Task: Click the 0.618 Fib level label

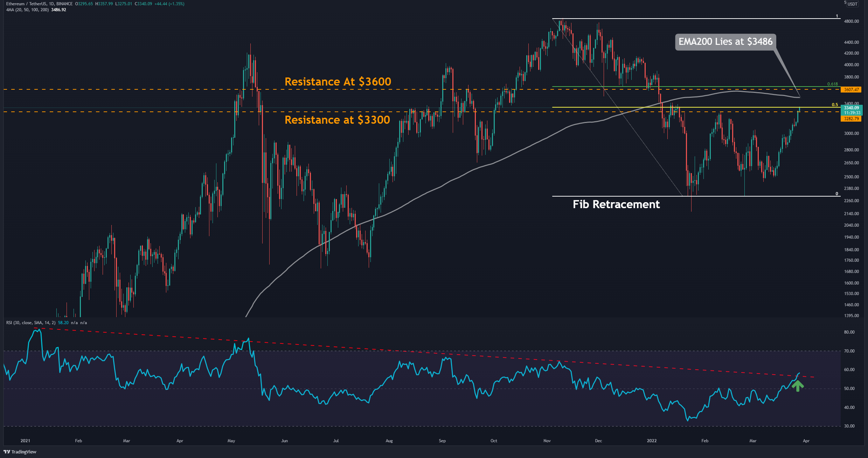Action: 832,84
